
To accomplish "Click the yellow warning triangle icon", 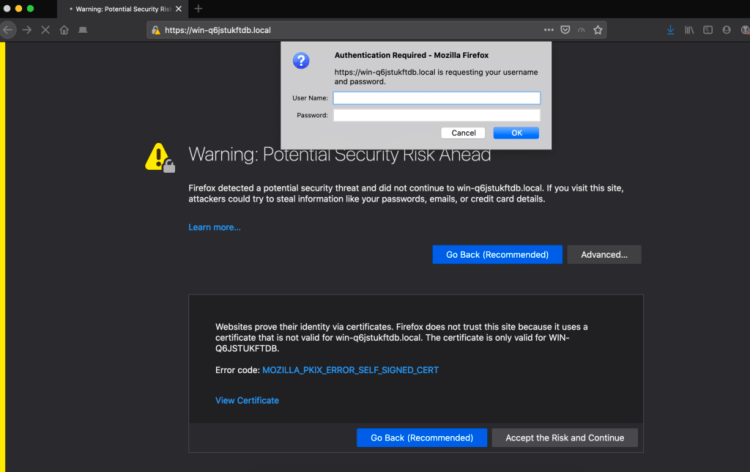I will 160,158.
